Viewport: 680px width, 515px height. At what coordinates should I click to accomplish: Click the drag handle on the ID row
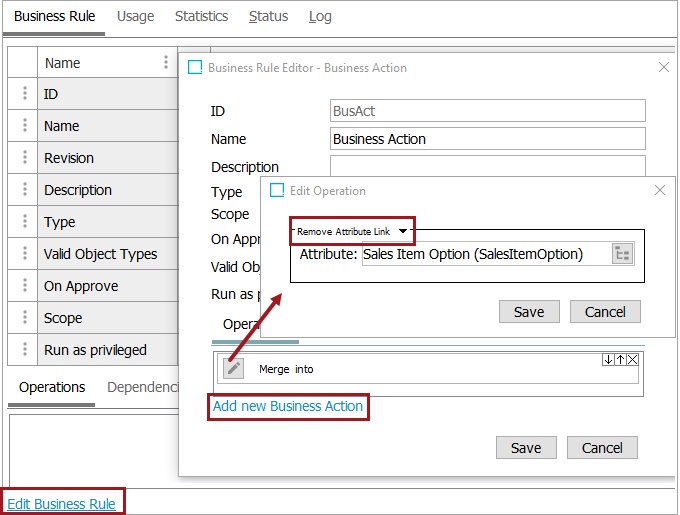[23, 94]
